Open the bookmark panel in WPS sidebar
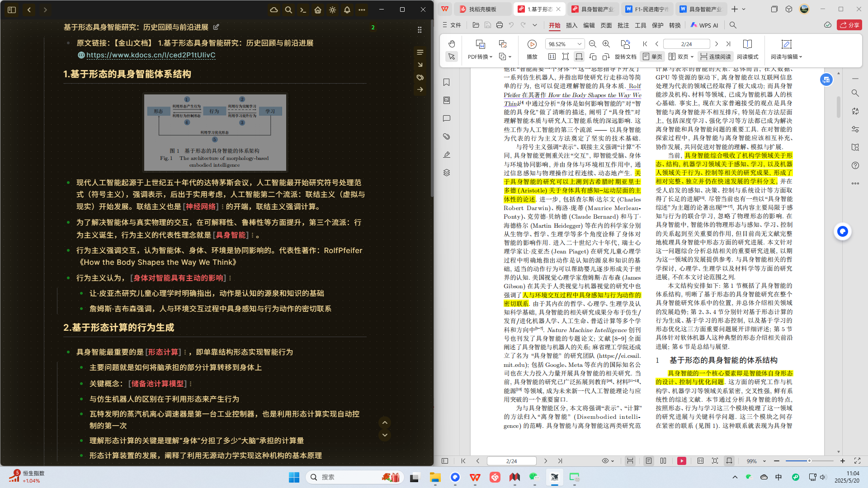Screen dimensions: 868x488 [x=447, y=82]
